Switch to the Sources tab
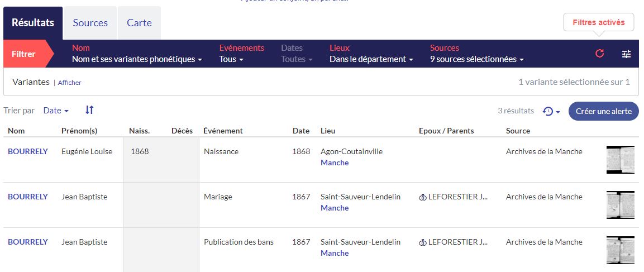Viewport: 644px width, 272px height. pos(90,23)
